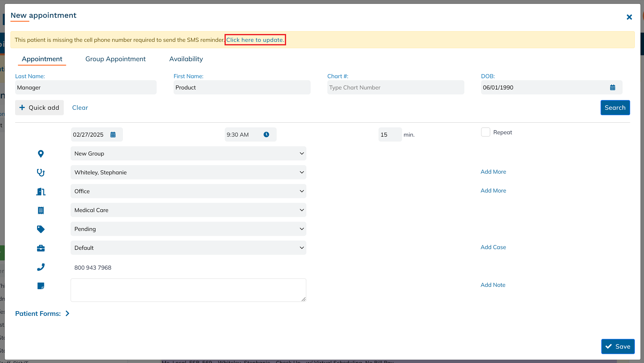Image resolution: width=644 pixels, height=363 pixels.
Task: Switch to the Appointment tab
Action: coord(42,59)
